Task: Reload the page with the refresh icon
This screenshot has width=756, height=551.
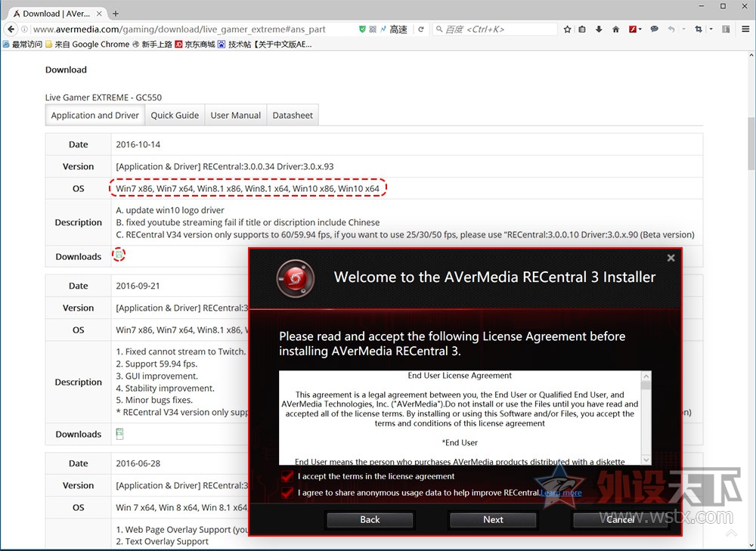Action: tap(421, 29)
